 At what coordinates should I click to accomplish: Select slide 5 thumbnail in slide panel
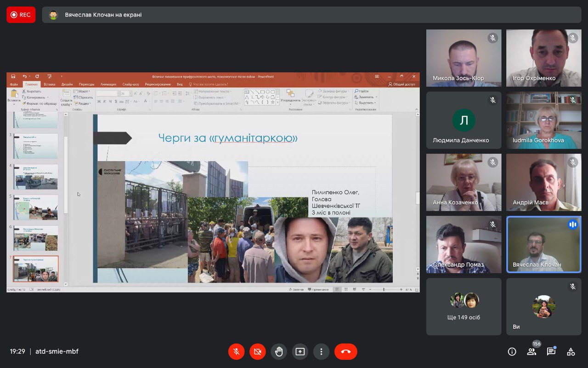point(36,207)
